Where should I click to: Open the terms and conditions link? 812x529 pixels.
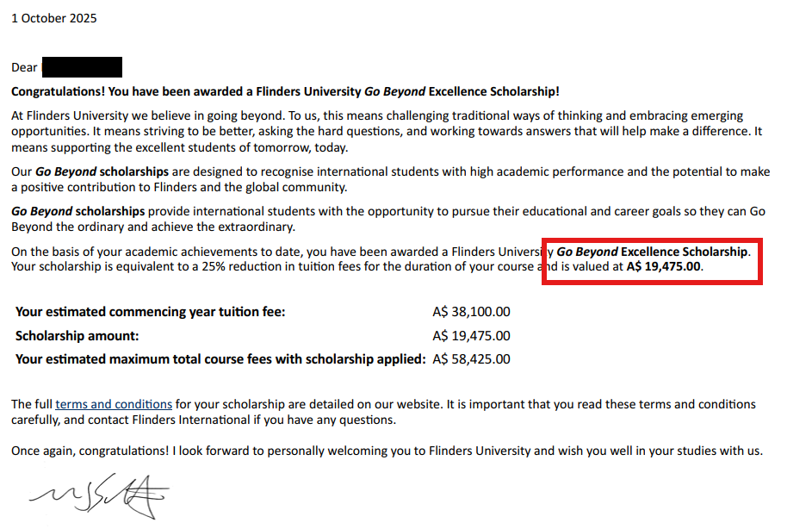114,404
